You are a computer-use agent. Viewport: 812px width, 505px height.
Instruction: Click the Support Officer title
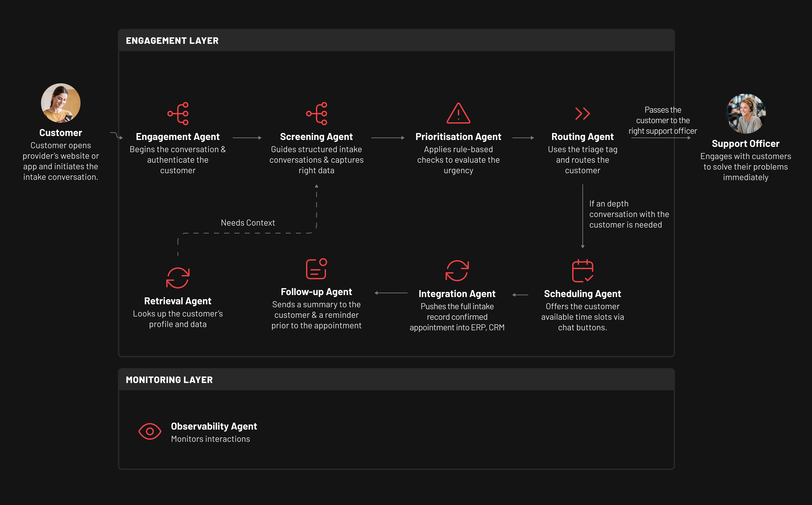[x=745, y=144]
